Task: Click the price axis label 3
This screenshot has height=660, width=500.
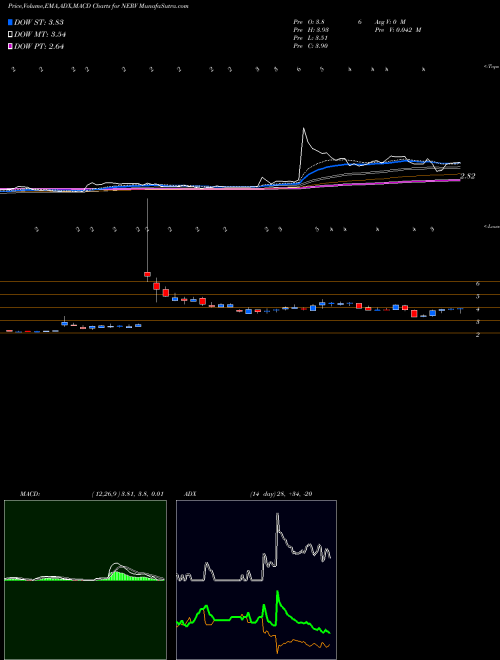Action: pos(478,322)
